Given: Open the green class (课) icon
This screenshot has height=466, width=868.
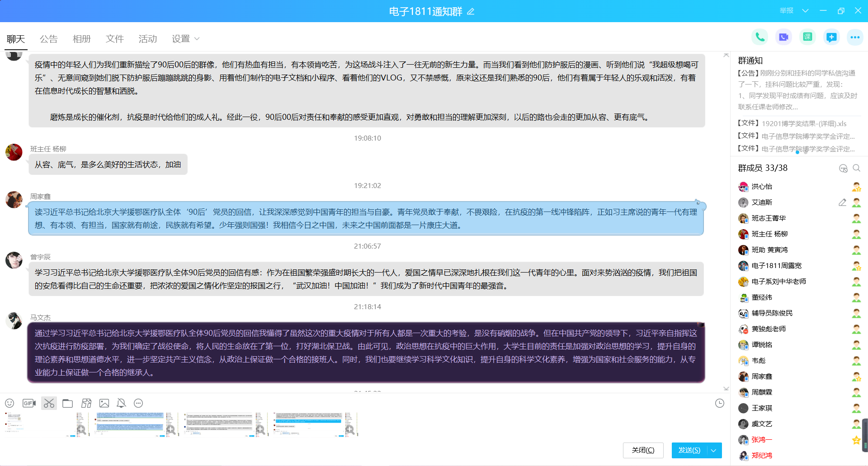Looking at the screenshot, I should coord(807,37).
